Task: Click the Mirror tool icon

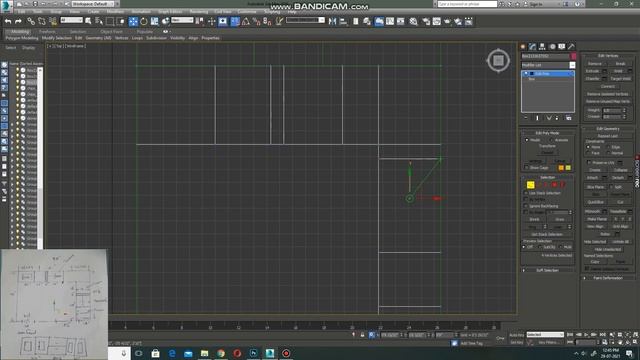Action: [332, 21]
